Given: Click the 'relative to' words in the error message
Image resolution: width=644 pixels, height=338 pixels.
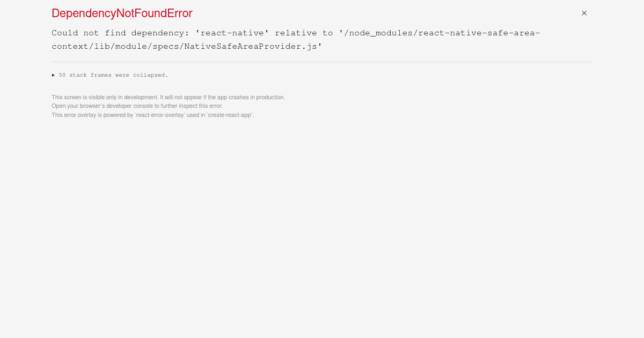Looking at the screenshot, I should tap(304, 33).
